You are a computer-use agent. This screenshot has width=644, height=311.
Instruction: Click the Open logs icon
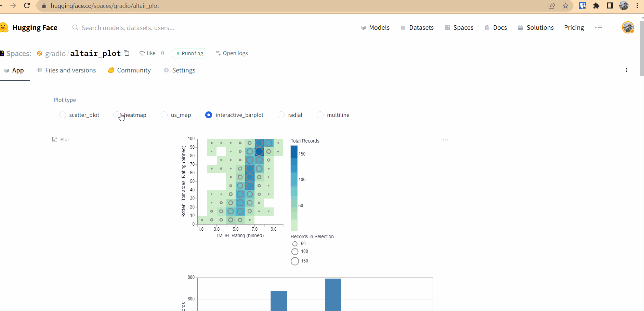pos(218,53)
